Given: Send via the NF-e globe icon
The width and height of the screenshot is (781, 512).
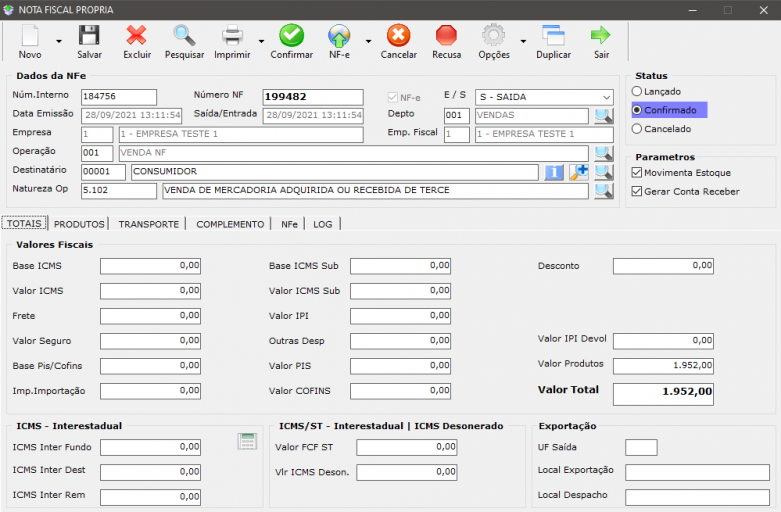Looking at the screenshot, I should coord(339,36).
